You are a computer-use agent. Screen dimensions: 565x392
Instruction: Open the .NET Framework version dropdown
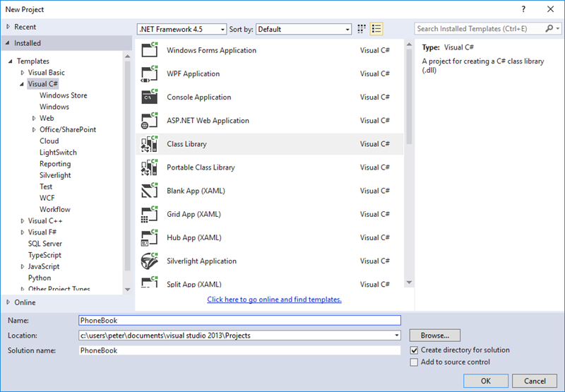click(182, 29)
